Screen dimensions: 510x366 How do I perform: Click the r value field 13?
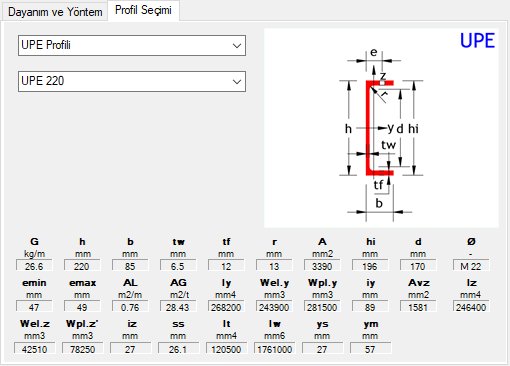(x=274, y=266)
